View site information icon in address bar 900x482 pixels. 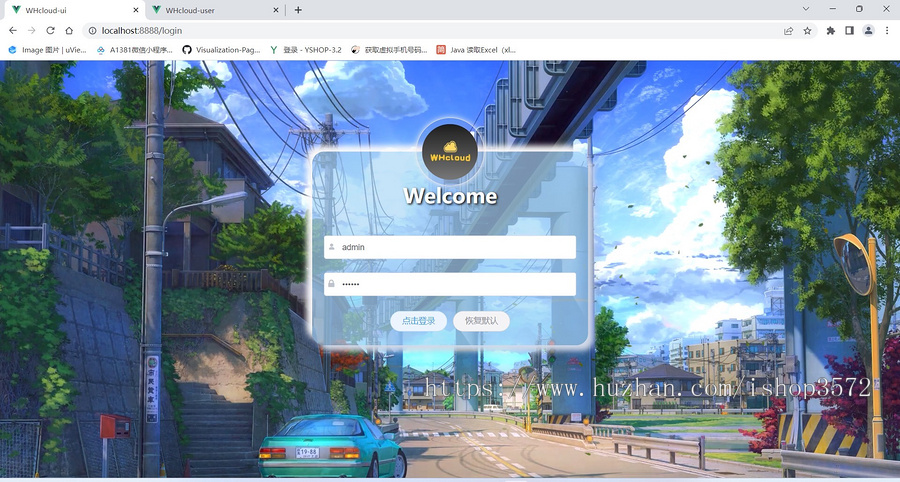pos(92,30)
